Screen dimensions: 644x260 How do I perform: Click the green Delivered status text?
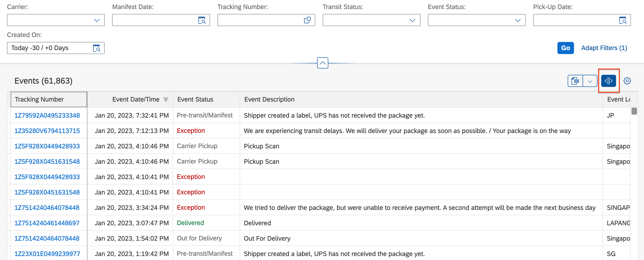point(190,223)
